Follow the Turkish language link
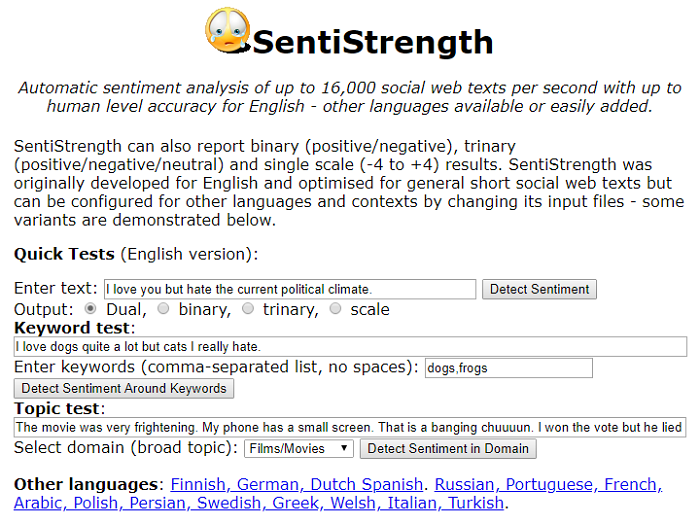The height and width of the screenshot is (524, 700). [x=476, y=503]
